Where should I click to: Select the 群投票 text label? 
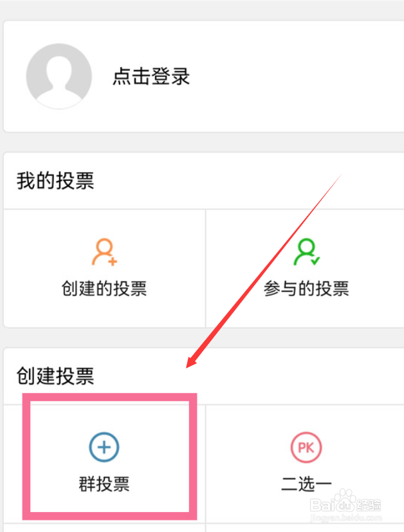[x=104, y=484]
